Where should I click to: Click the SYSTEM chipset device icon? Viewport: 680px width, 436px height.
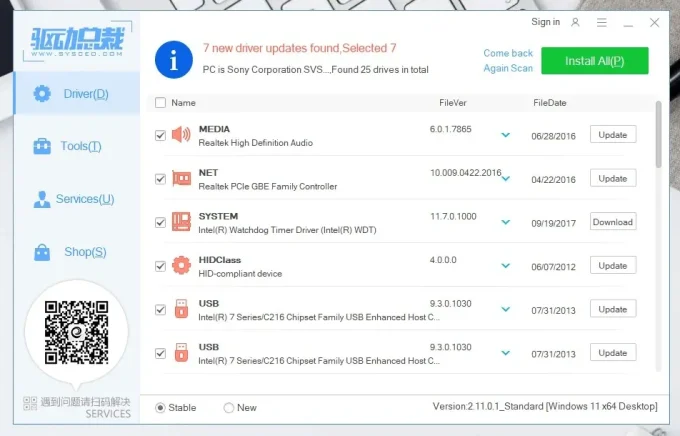coord(181,221)
